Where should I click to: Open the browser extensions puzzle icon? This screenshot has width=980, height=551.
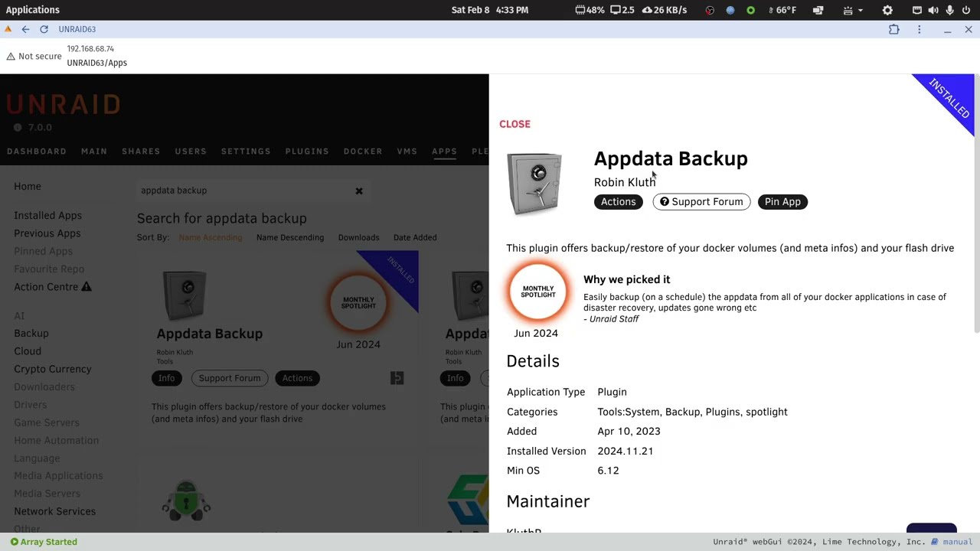(x=894, y=29)
